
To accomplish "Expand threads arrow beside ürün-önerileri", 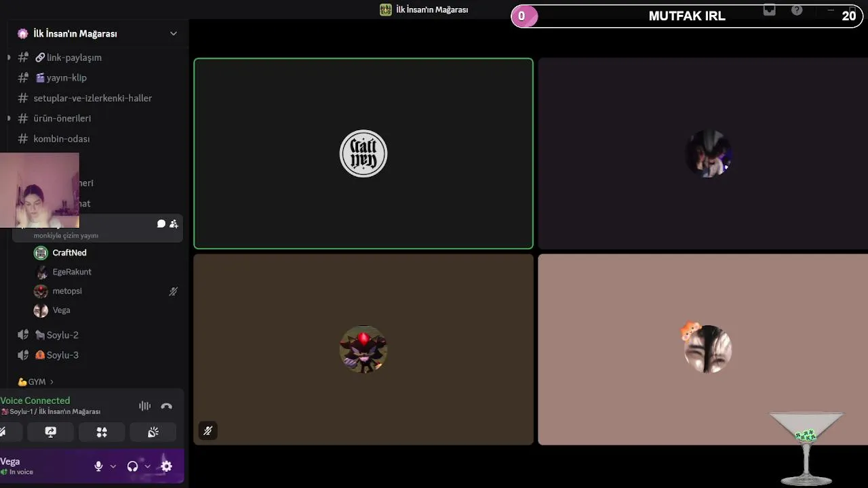I will click(9, 119).
